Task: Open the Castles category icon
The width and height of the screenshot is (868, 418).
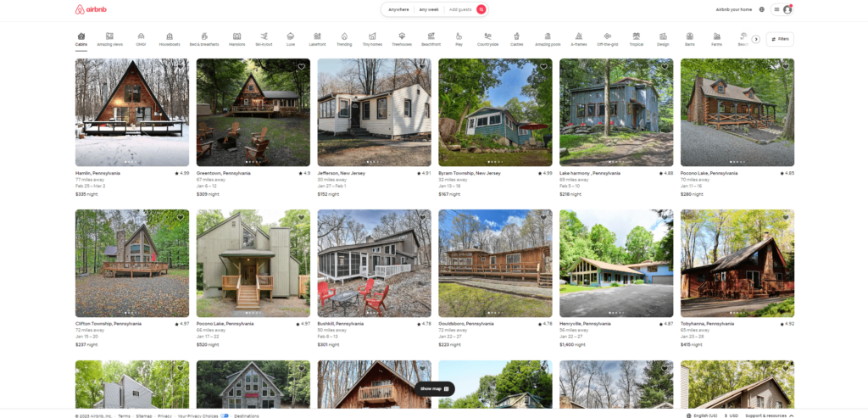Action: [516, 36]
